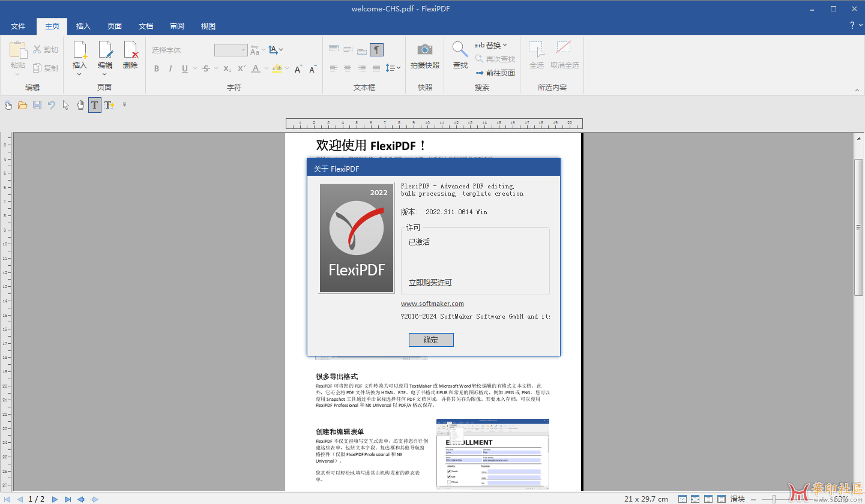
Task: Click the save disk icon in quick toolbar
Action: click(x=37, y=106)
